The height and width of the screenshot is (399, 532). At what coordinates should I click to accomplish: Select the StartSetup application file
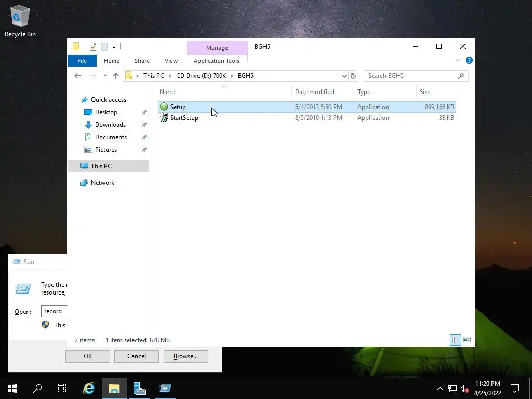pos(307,118)
